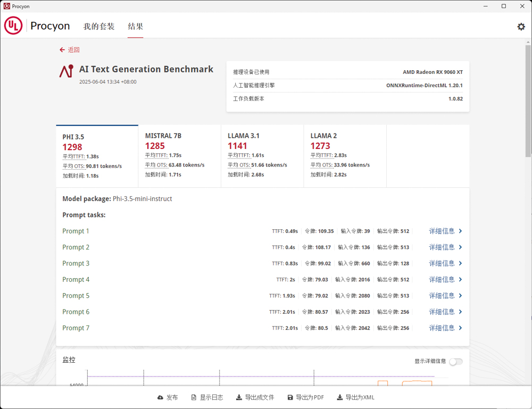Select the PHI 3.5 result tab
Viewport: 532px width, 409px height.
tap(97, 156)
